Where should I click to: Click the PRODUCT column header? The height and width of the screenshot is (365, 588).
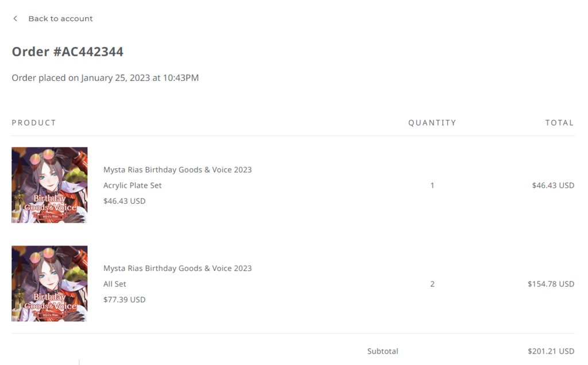(x=34, y=123)
